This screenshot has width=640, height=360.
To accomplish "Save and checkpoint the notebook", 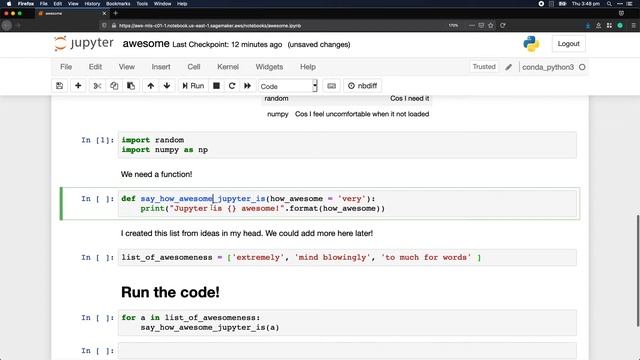I will click(x=60, y=86).
